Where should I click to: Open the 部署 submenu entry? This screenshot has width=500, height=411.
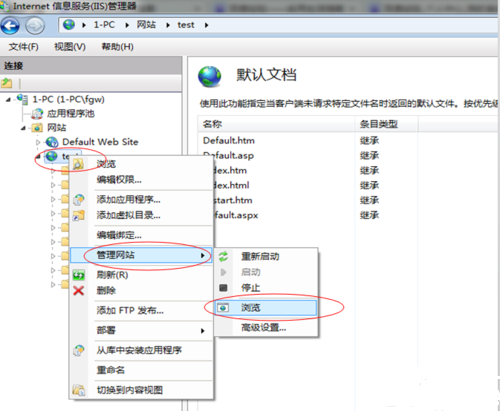click(x=141, y=330)
